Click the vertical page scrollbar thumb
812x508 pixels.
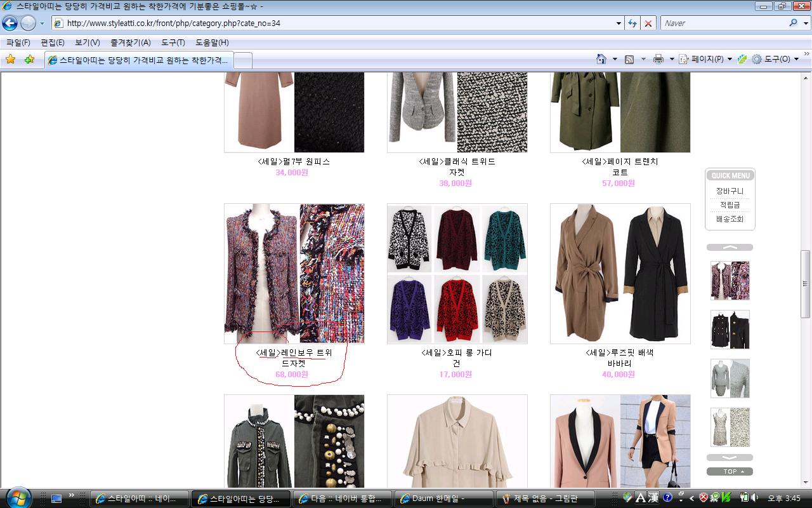[806, 283]
